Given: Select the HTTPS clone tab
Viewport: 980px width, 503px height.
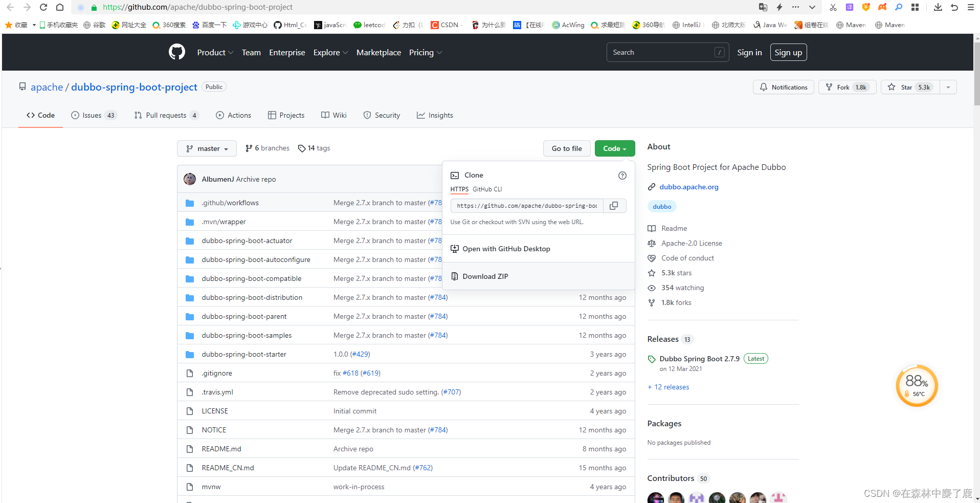Looking at the screenshot, I should (x=459, y=189).
